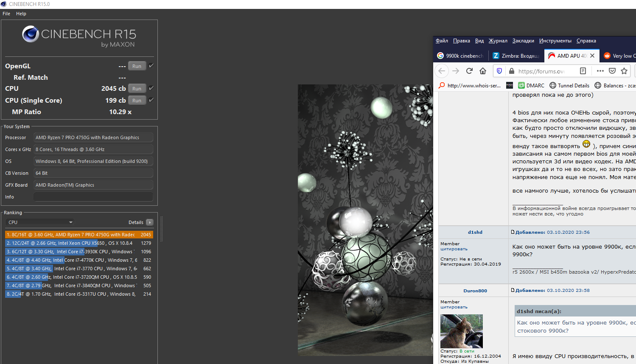Screen dimensions: 636x364
Task: Click the Cores x GHz field value
Action: [93, 149]
